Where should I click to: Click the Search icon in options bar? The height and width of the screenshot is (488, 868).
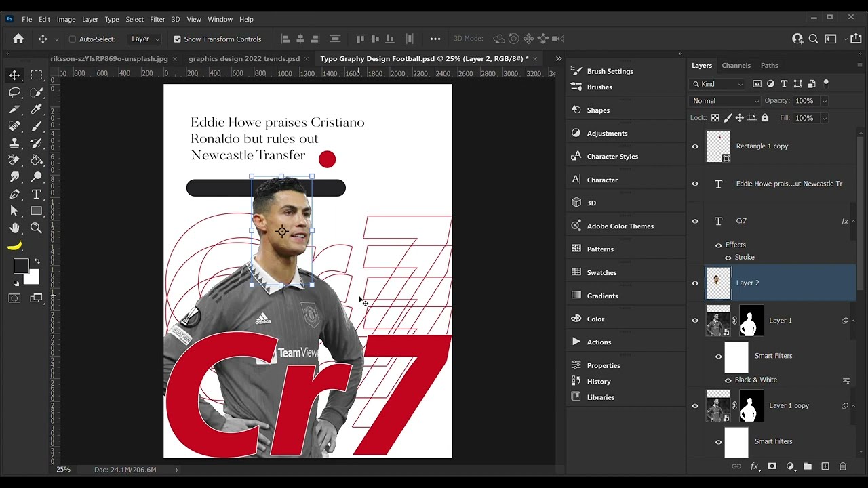point(813,39)
